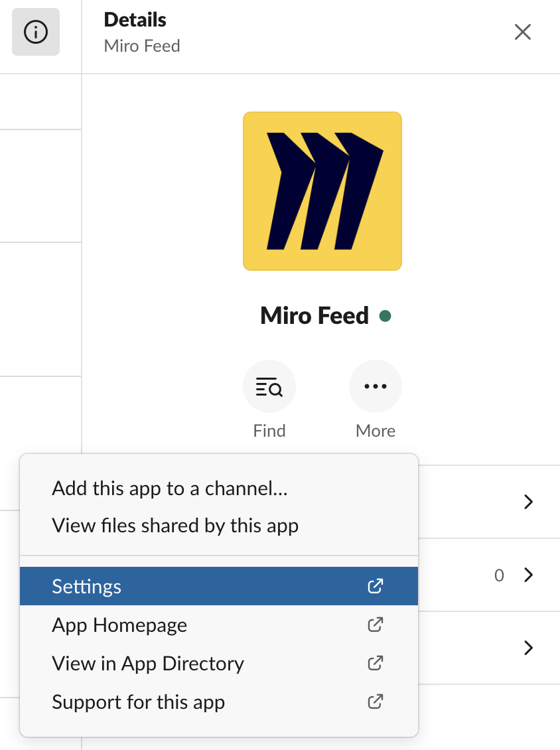Expand the row above the 0-count row
The width and height of the screenshot is (560, 750).
coord(528,502)
